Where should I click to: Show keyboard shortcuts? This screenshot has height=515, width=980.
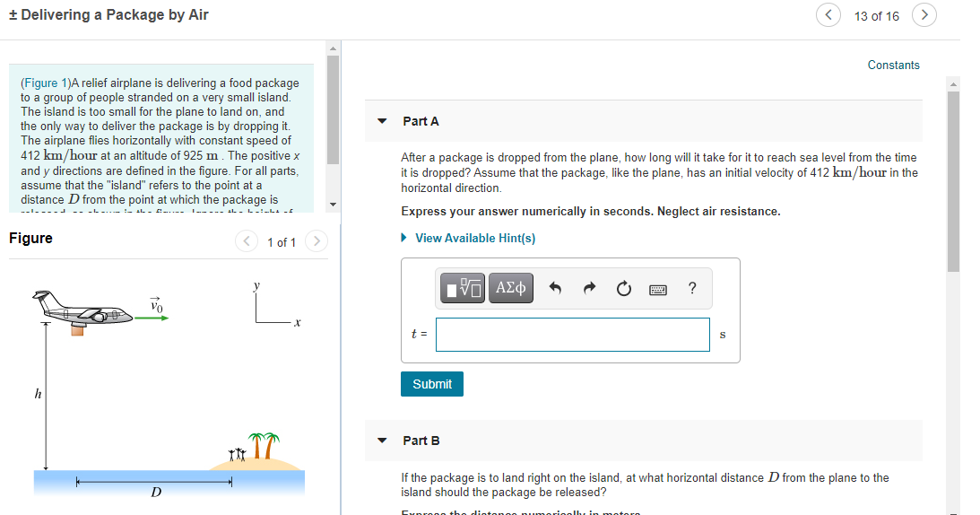pos(658,289)
